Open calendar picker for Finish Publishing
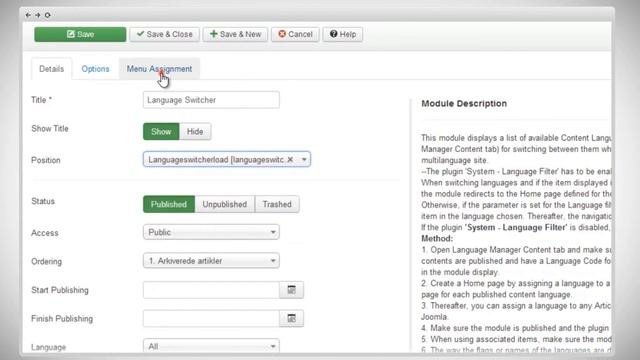Viewport: 640px width, 360px height. click(x=291, y=318)
